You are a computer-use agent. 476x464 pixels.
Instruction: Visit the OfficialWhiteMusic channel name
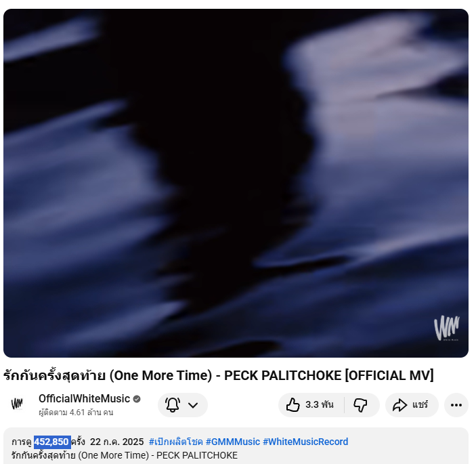(x=84, y=399)
